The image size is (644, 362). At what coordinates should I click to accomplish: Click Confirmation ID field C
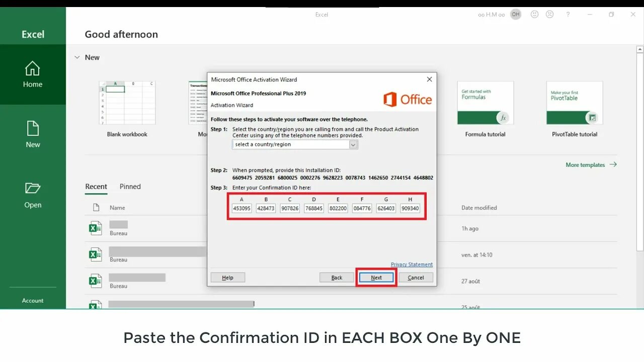tap(290, 208)
